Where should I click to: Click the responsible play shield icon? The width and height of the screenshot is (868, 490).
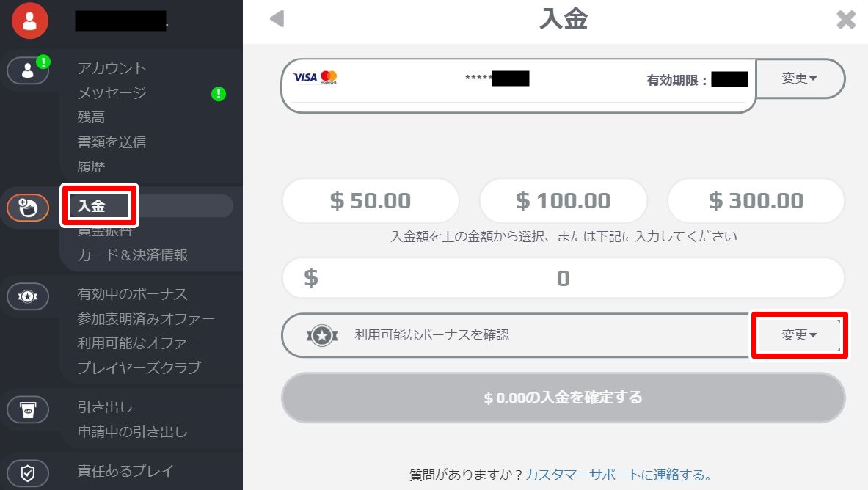click(28, 473)
